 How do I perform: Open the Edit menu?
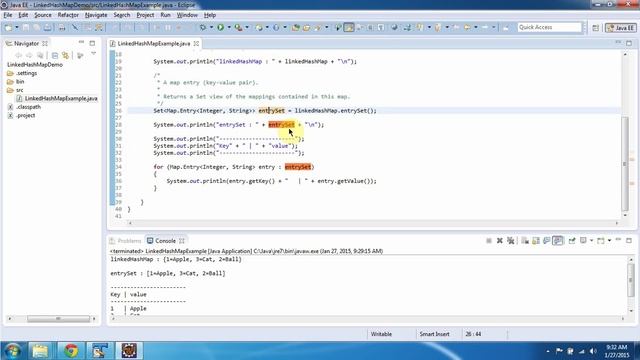[23, 15]
